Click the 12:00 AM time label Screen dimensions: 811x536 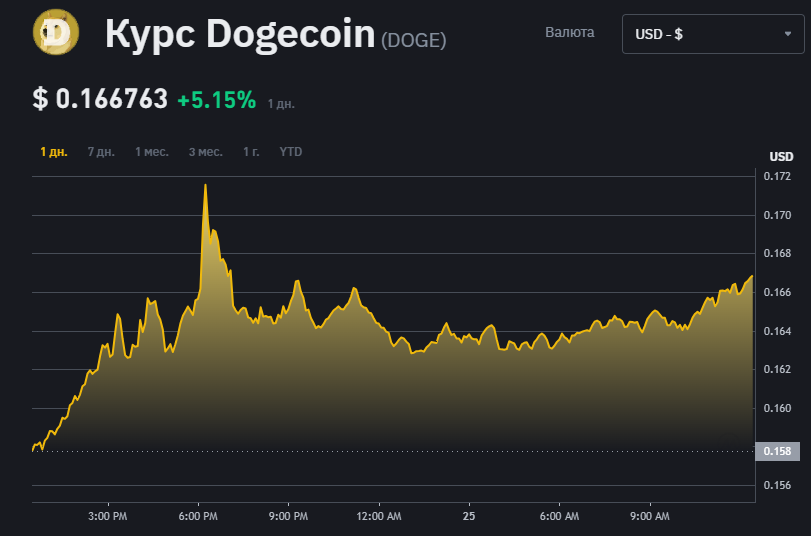[379, 516]
